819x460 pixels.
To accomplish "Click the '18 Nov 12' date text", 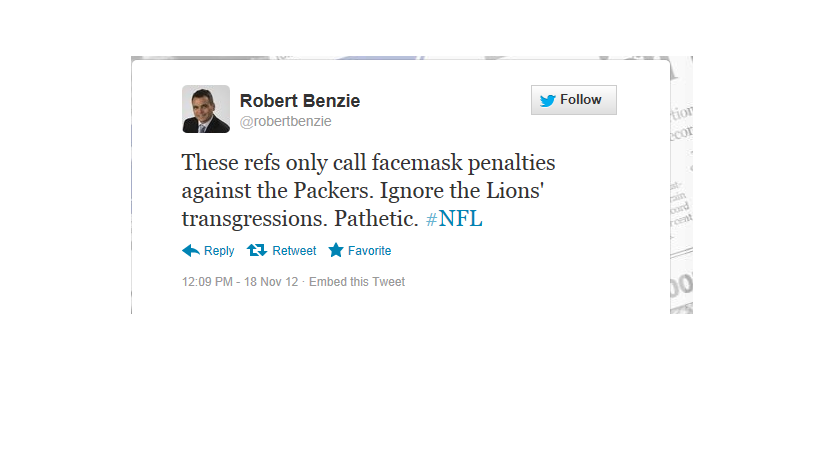I will pos(270,282).
